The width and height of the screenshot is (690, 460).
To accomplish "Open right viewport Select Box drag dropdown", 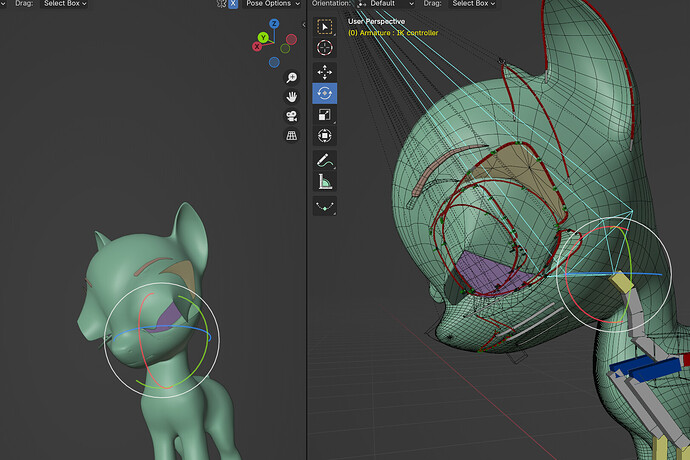I will [473, 4].
